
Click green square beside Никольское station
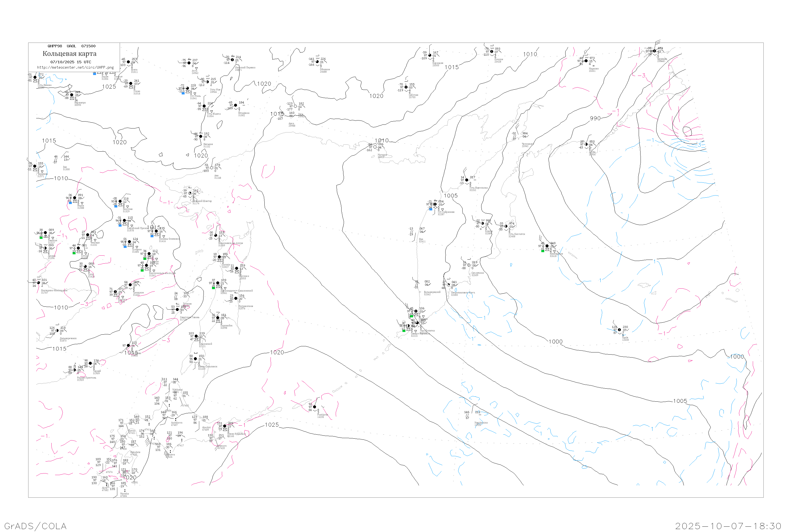[x=543, y=251]
